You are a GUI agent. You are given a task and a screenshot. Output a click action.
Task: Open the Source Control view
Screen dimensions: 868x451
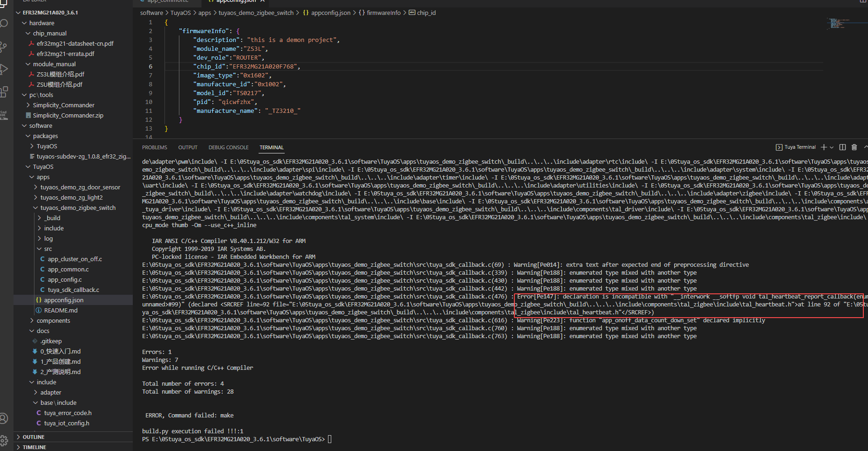pos(4,46)
